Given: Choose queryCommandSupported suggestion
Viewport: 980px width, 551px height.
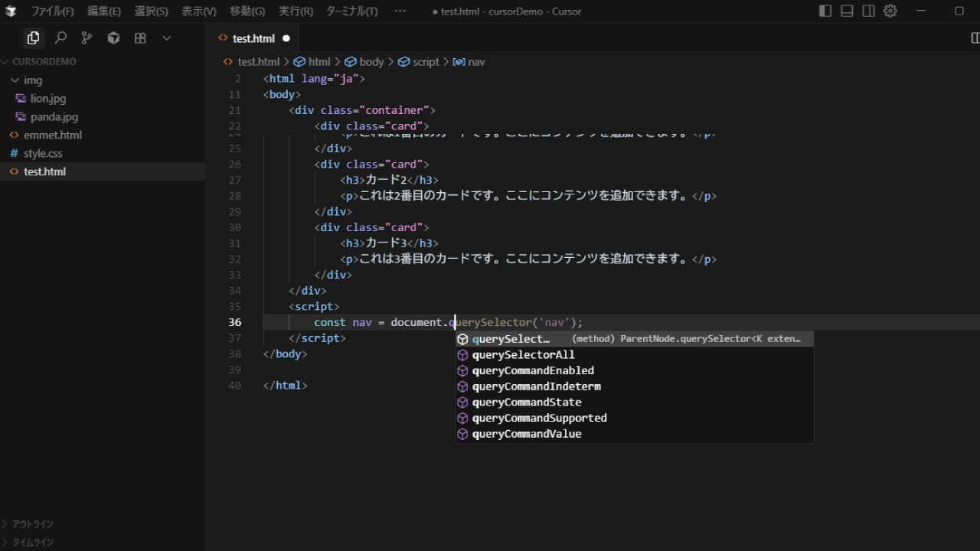Looking at the screenshot, I should coord(634,418).
